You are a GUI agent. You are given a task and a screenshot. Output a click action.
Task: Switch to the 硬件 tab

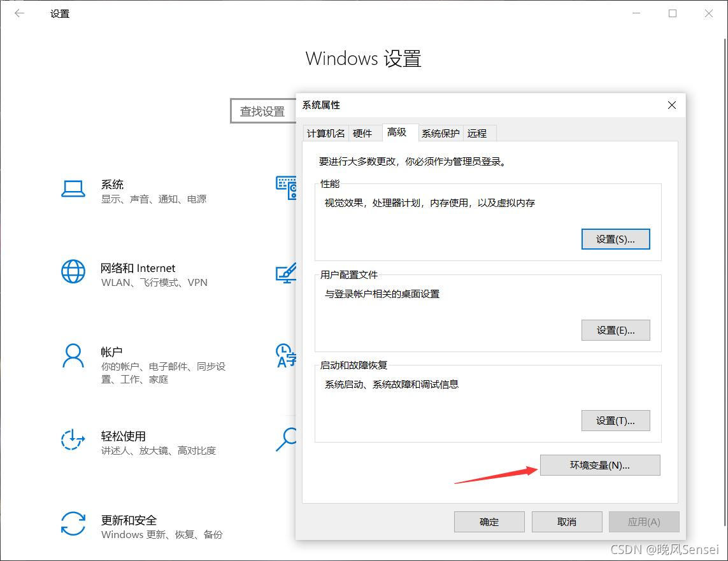(x=364, y=133)
